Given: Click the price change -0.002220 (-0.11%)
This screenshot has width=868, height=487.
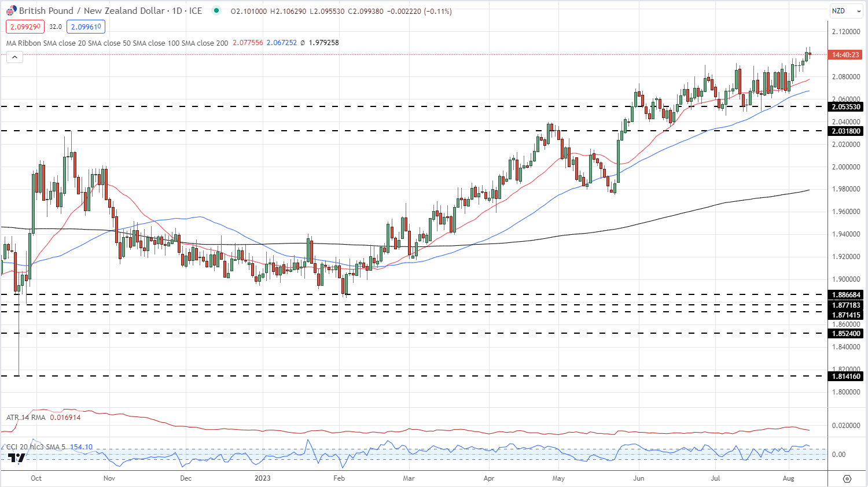Looking at the screenshot, I should [419, 11].
